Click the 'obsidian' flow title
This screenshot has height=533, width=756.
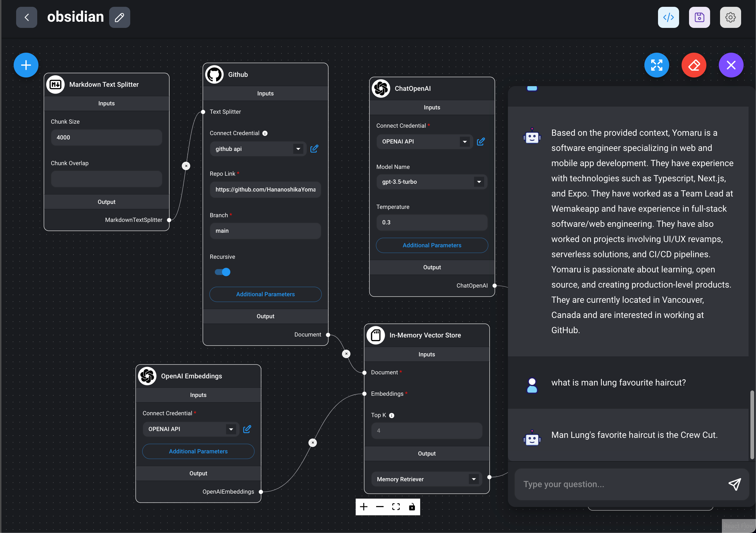click(x=75, y=17)
